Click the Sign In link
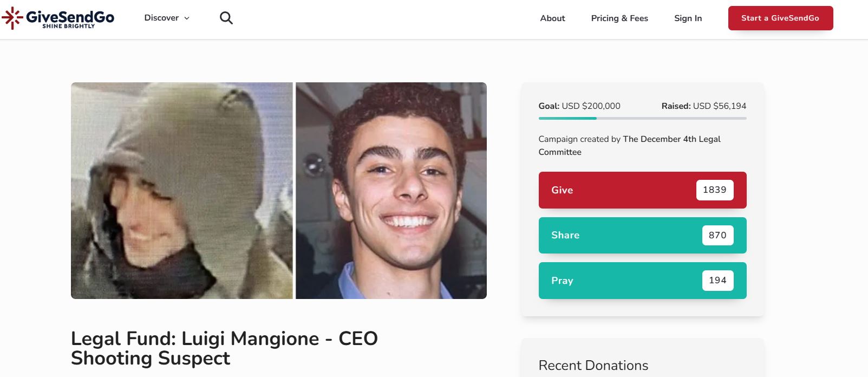Image resolution: width=868 pixels, height=377 pixels. coord(688,18)
